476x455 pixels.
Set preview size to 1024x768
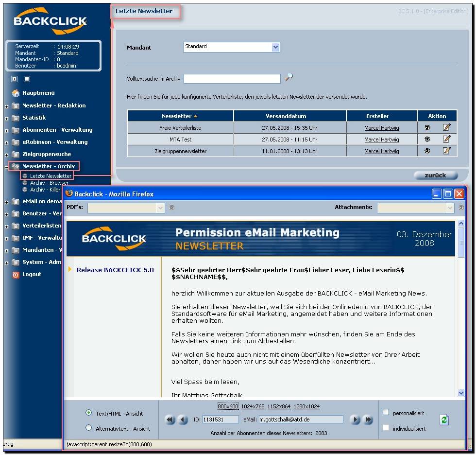pos(253,406)
